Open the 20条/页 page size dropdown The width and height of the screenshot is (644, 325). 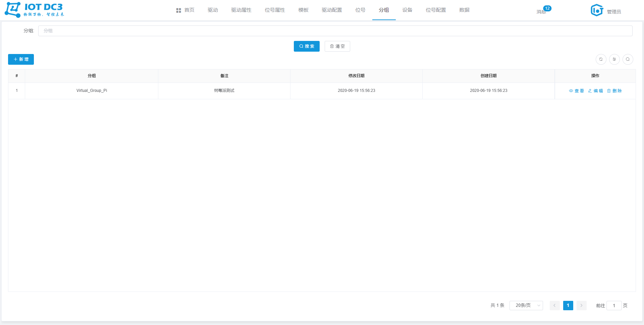pos(526,306)
